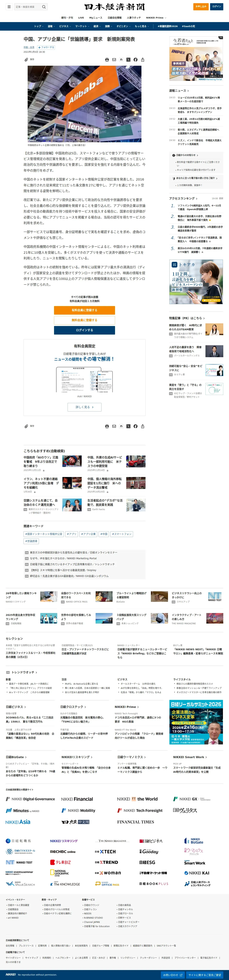
Task: Click the upload share icon below the article body
Action: pyautogui.click(x=143, y=426)
